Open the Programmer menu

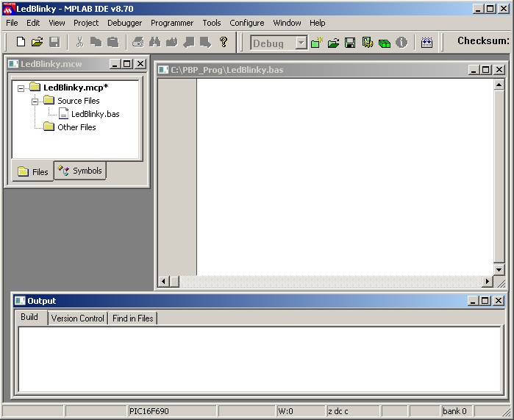(x=172, y=23)
